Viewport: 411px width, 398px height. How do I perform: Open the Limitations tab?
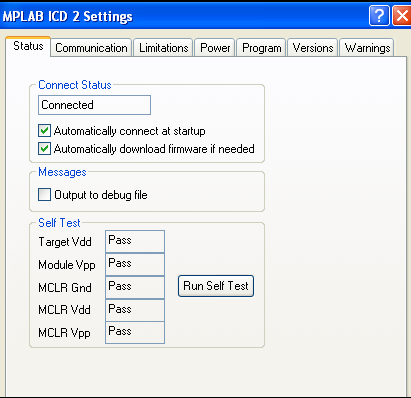pos(164,48)
